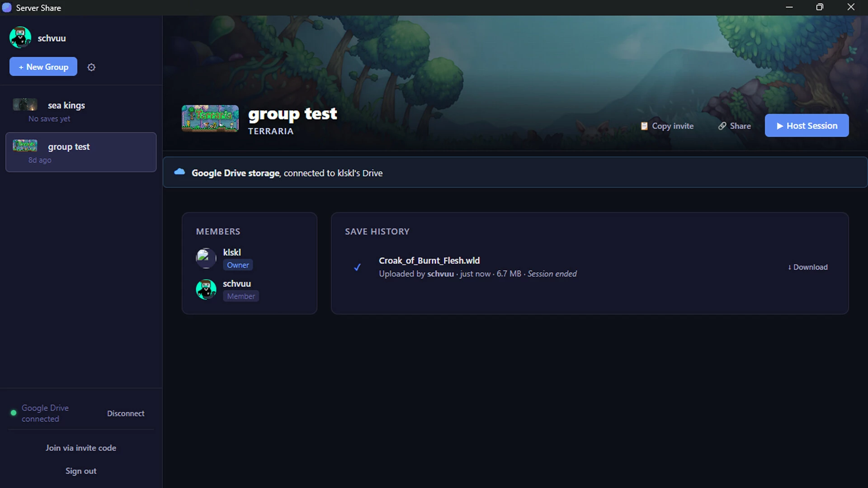The height and width of the screenshot is (488, 868).
Task: Click the Croak_of_Burnt_Flesh.wld file name
Action: point(429,261)
